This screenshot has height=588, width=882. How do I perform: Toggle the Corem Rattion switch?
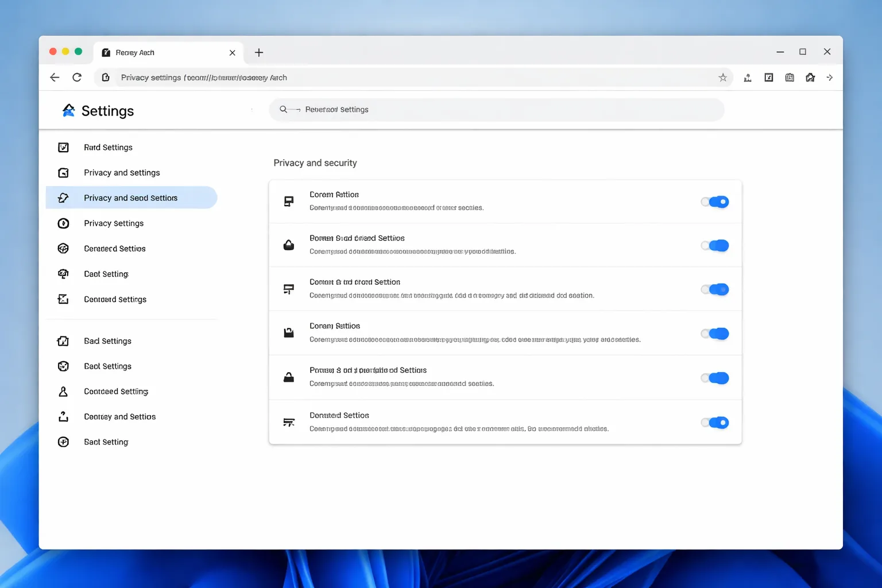[715, 202]
